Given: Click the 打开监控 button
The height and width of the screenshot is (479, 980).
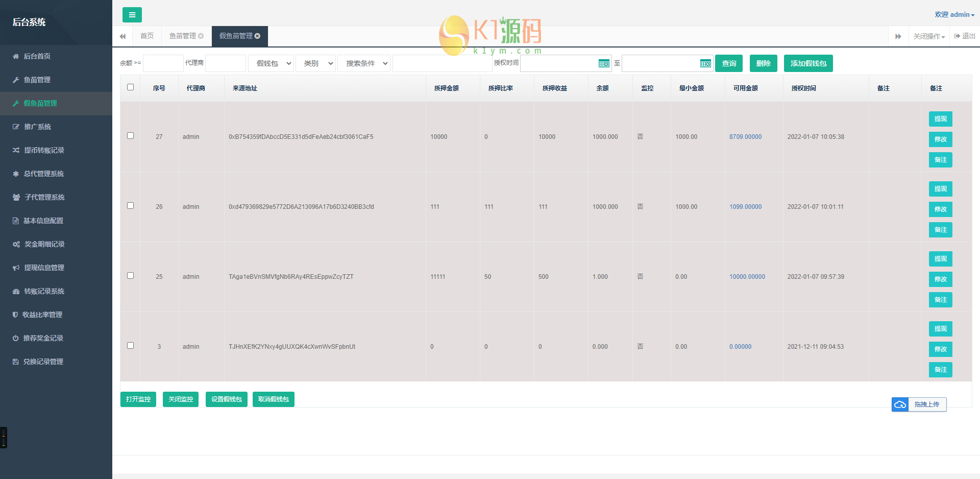Looking at the screenshot, I should click(138, 399).
